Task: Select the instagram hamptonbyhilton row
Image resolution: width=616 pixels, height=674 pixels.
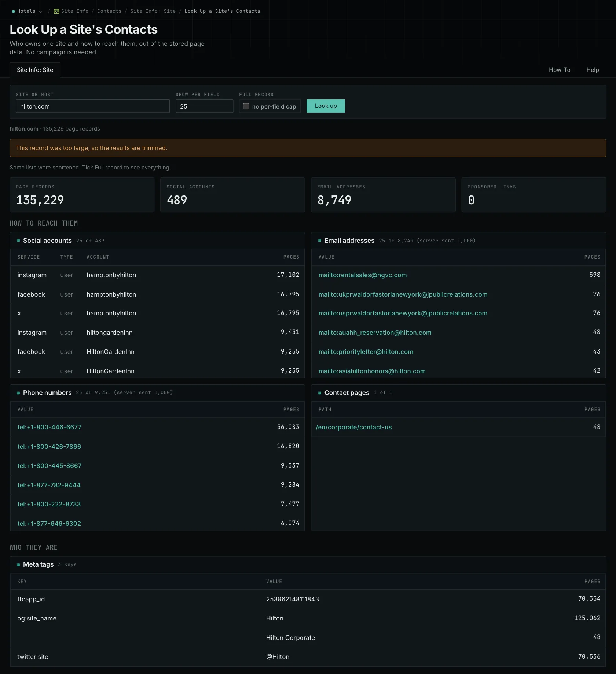Action: coord(158,275)
